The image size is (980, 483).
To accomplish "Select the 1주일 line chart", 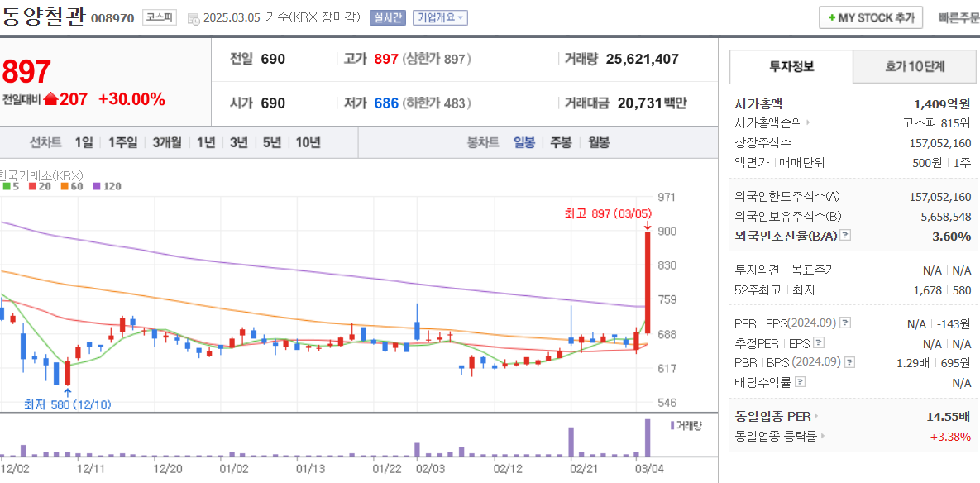I will (x=122, y=142).
